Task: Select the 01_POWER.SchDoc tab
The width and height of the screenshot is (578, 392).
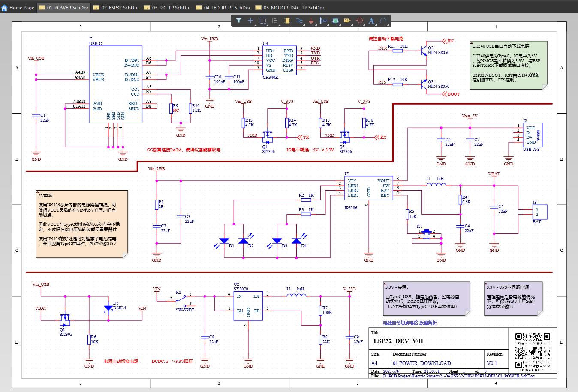Action: pyautogui.click(x=63, y=7)
